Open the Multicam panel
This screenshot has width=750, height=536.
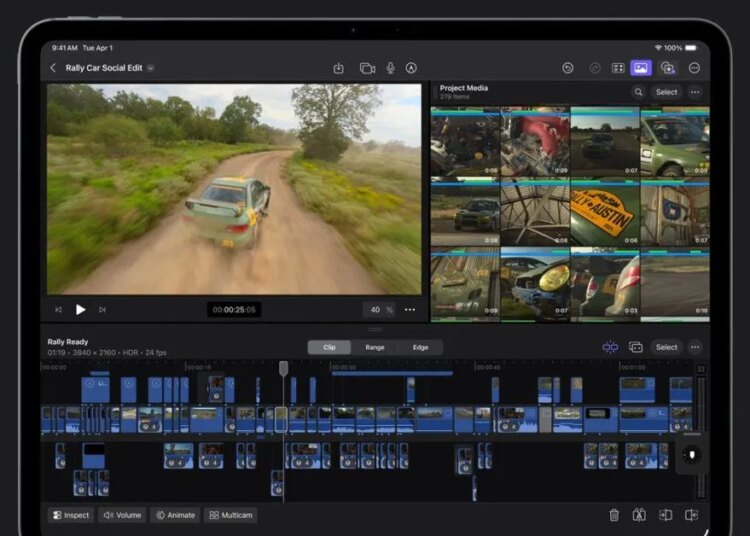point(231,515)
